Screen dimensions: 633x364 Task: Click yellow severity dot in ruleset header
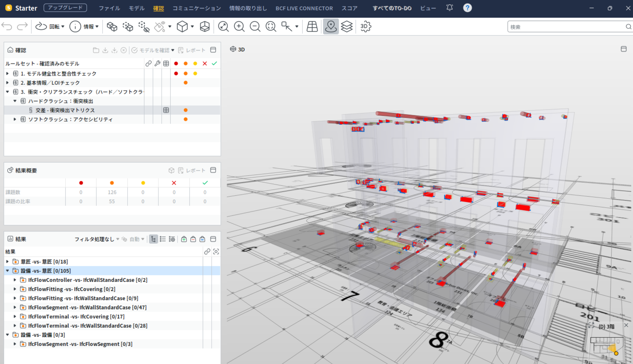coord(195,64)
